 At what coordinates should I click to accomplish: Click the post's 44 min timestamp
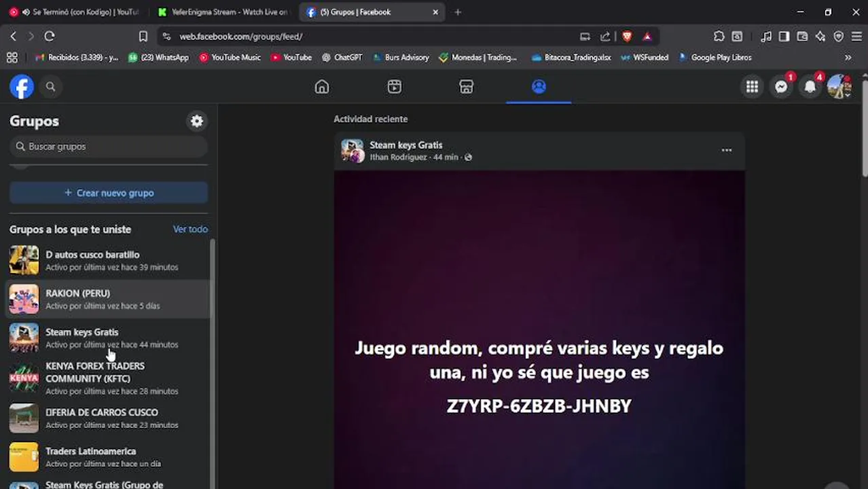446,157
